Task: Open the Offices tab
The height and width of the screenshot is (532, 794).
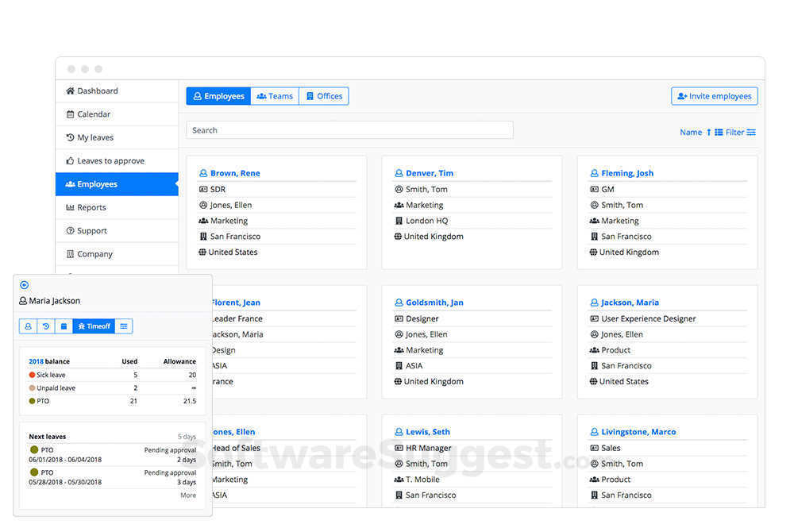Action: [324, 95]
